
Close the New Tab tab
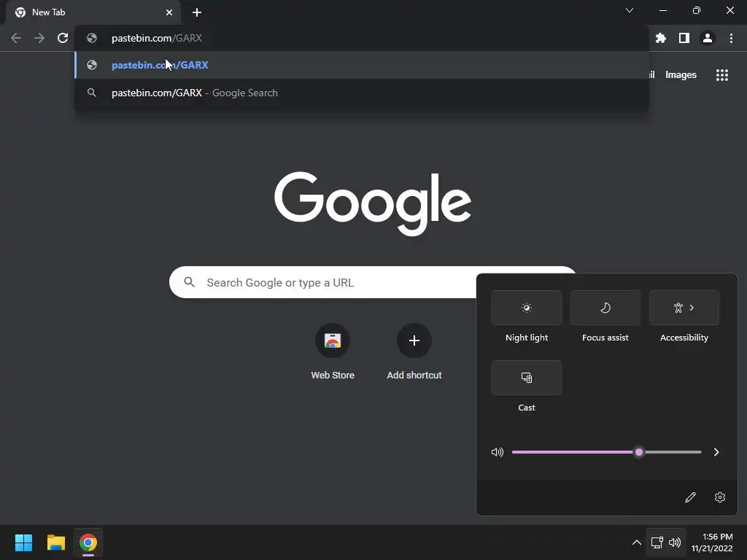[169, 12]
